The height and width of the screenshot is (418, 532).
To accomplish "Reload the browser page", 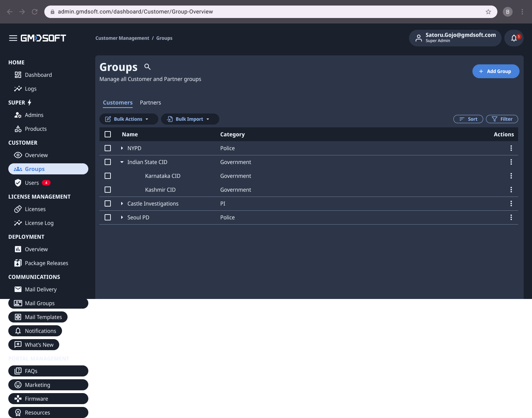I will click(x=35, y=12).
